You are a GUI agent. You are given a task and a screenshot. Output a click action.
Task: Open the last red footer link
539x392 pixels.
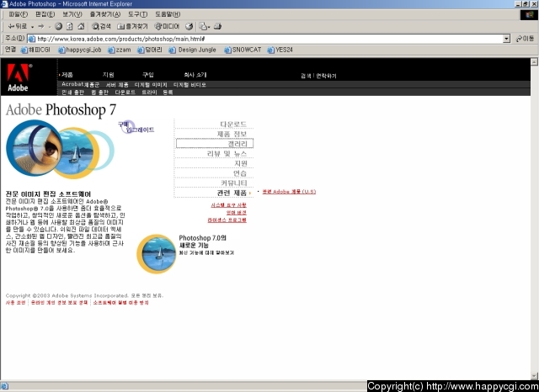pyautogui.click(x=120, y=303)
